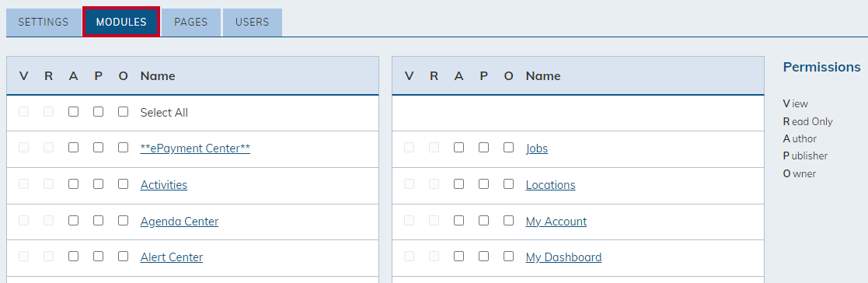Screen dimensions: 868x283
Task: Open the Locations module link
Action: click(551, 185)
